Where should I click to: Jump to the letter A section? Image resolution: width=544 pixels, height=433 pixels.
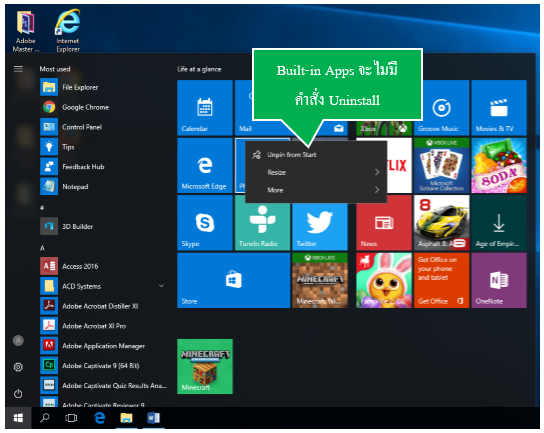[42, 248]
